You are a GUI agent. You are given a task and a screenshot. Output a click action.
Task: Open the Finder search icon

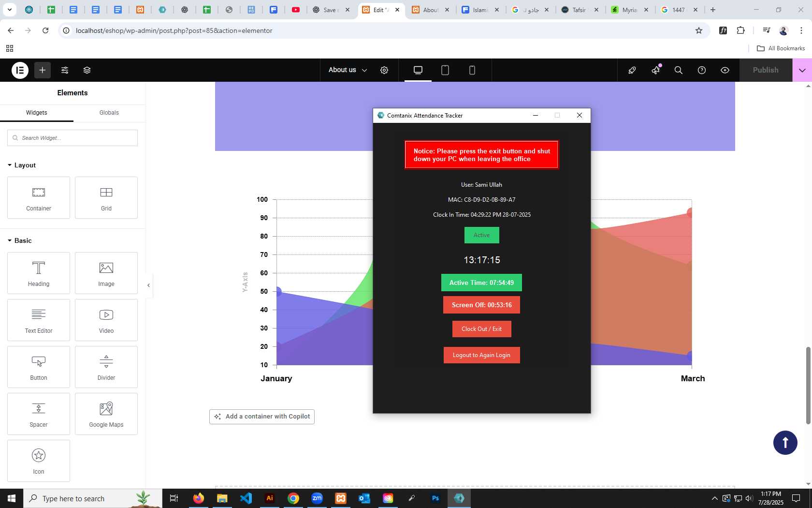click(x=679, y=70)
